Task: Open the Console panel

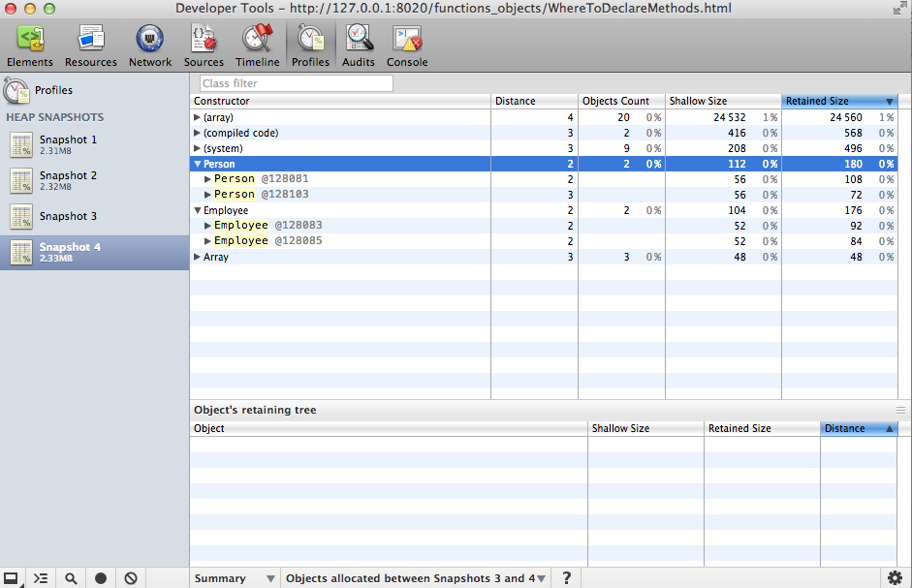Action: 407,46
